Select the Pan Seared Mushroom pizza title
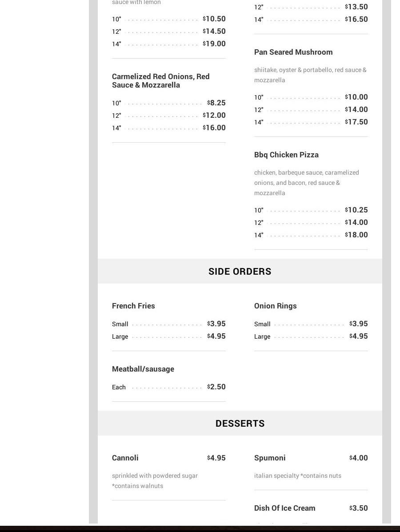Image resolution: width=400 pixels, height=532 pixels. point(293,52)
